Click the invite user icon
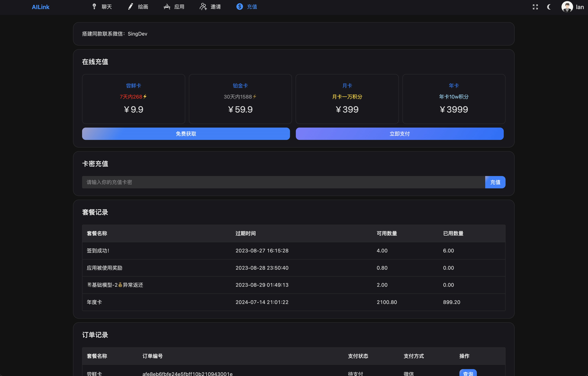Image resolution: width=588 pixels, height=376 pixels. point(203,7)
